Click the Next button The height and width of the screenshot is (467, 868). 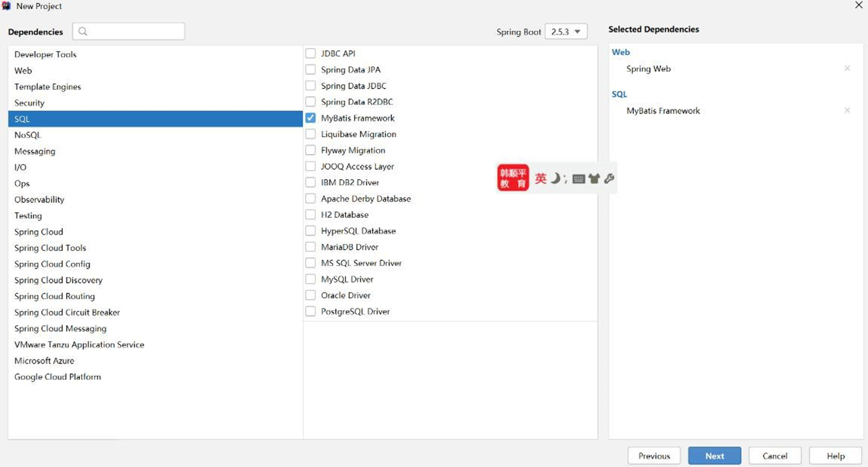click(x=714, y=456)
